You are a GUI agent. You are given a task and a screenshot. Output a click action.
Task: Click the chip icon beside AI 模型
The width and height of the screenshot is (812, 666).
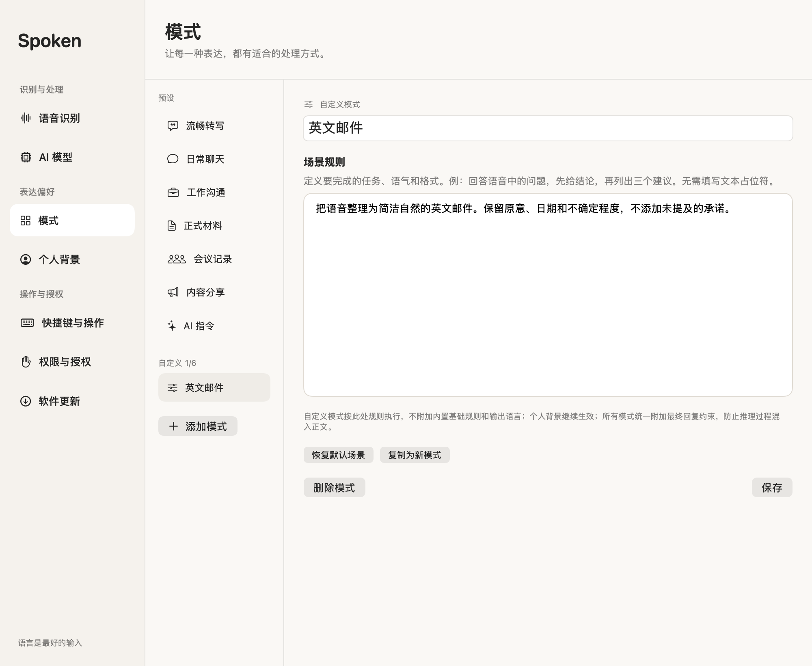(x=26, y=157)
